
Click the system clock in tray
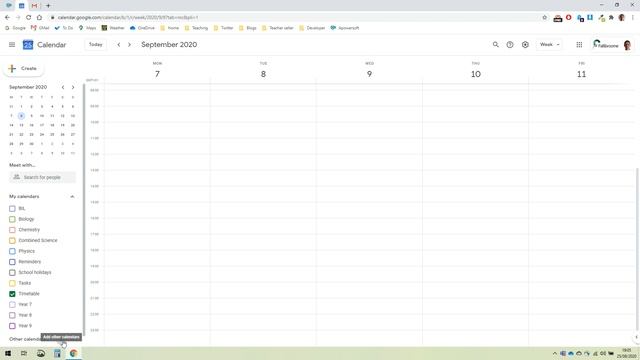pos(627,353)
